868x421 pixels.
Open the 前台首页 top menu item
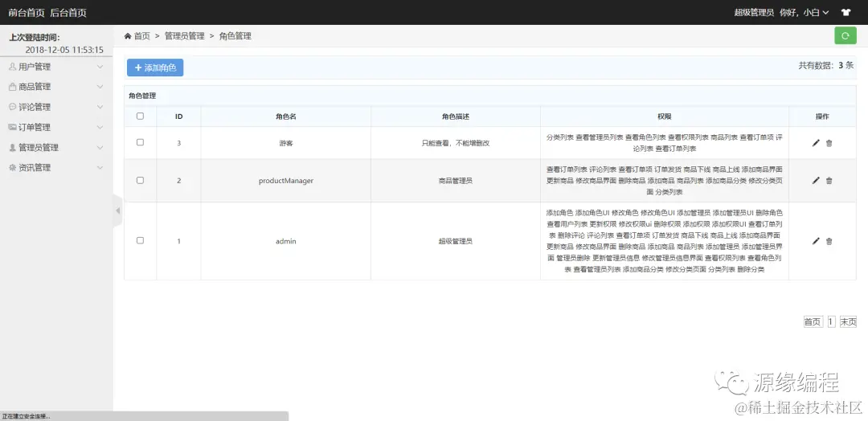(26, 12)
